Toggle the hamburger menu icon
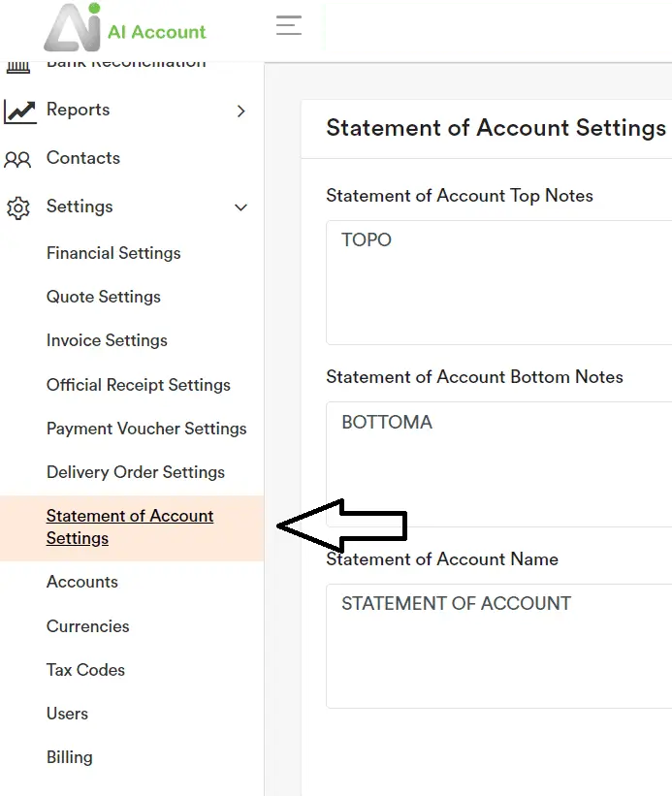 (x=289, y=26)
